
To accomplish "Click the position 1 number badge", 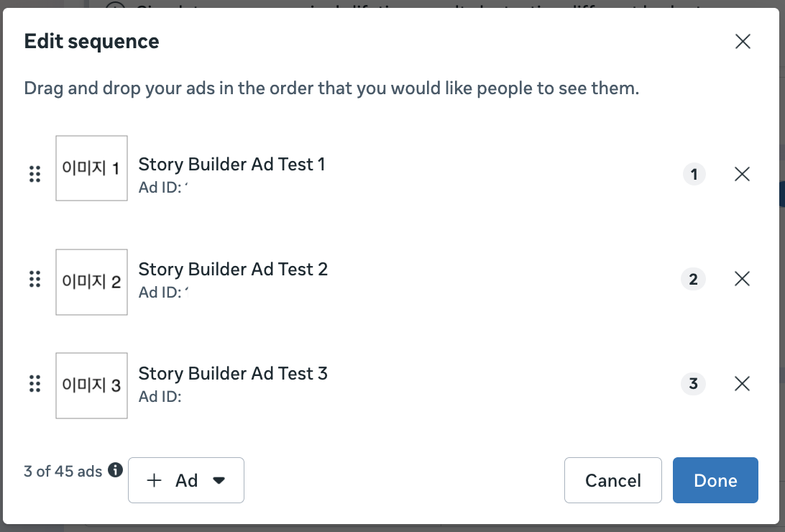I will pyautogui.click(x=694, y=174).
